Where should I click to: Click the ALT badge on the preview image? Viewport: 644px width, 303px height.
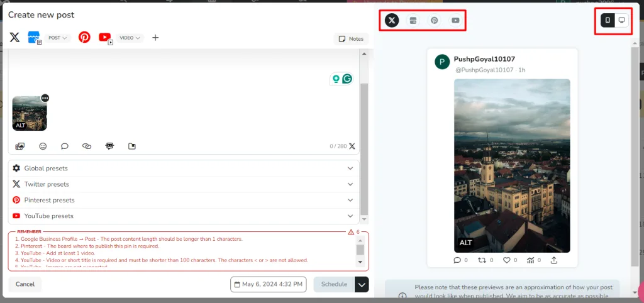click(x=465, y=243)
